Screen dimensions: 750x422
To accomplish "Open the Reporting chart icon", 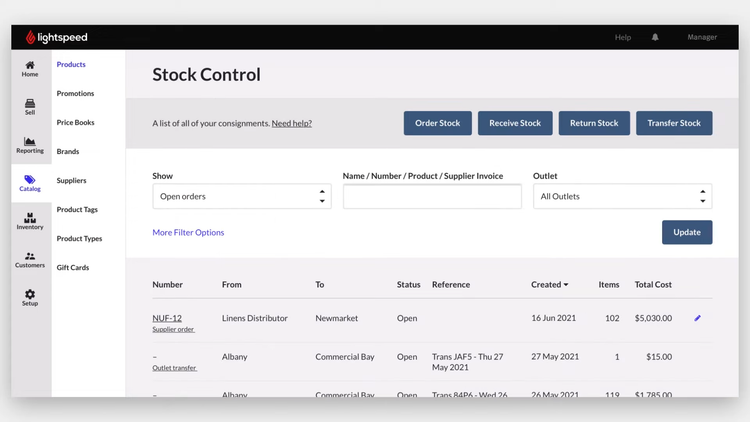I will tap(30, 145).
